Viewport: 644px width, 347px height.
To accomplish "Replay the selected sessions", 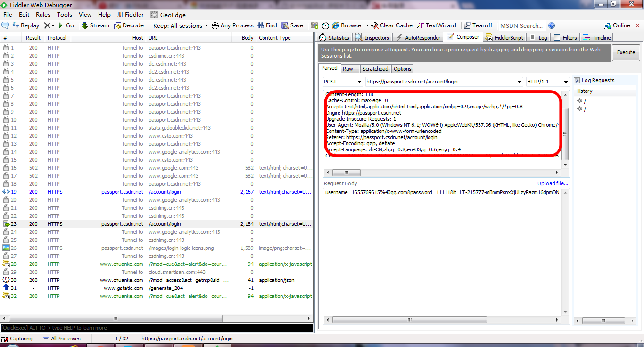I will [26, 25].
